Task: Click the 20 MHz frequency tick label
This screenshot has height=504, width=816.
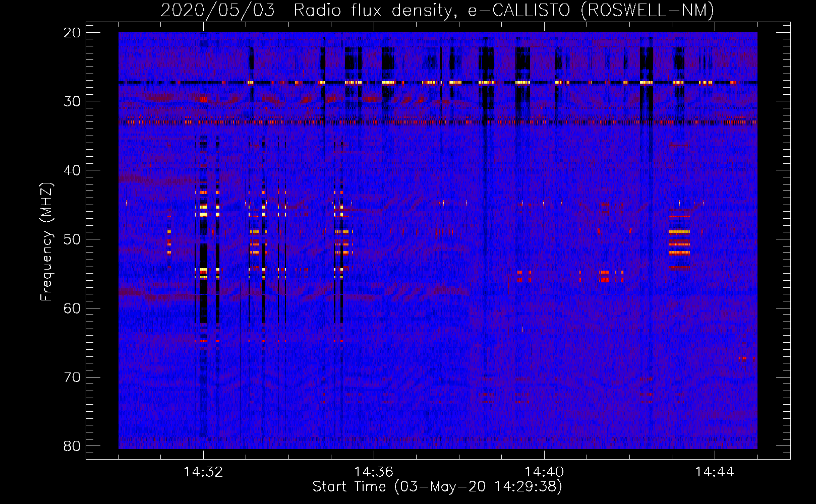Action: tap(73, 33)
